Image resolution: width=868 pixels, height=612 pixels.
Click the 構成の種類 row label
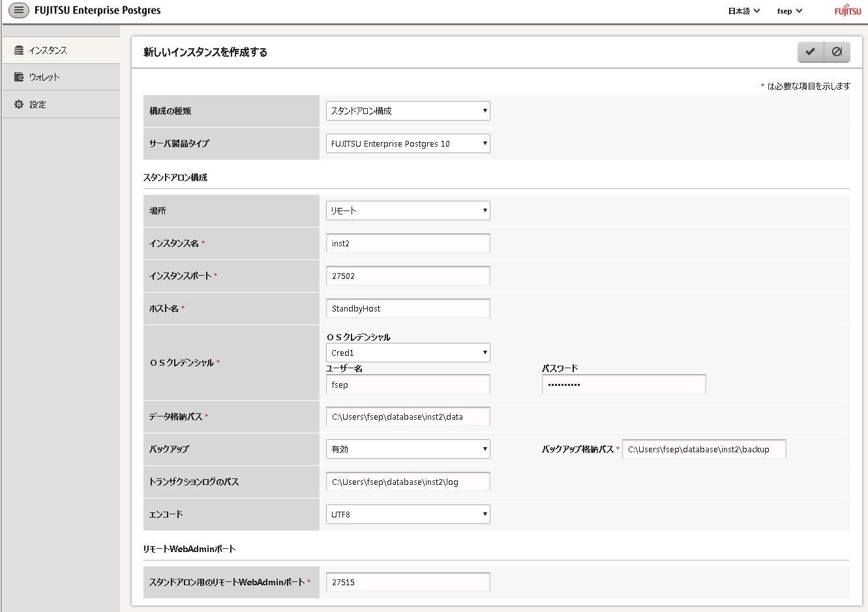170,111
